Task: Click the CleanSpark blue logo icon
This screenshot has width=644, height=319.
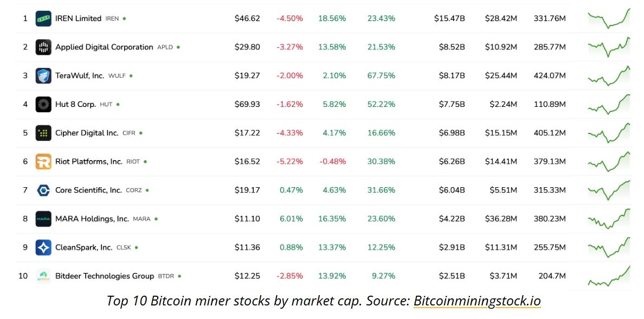Action: coord(43,248)
